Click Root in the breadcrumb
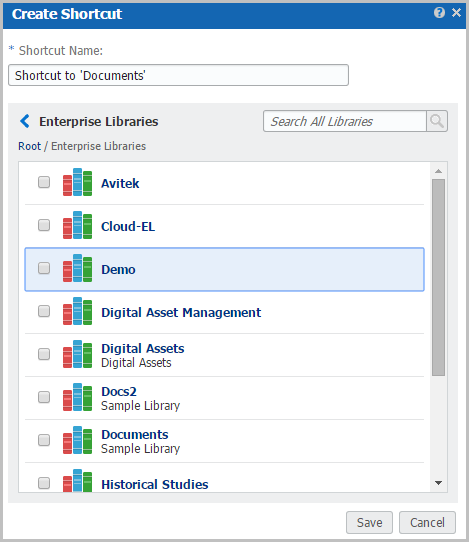Image resolution: width=469 pixels, height=542 pixels. pos(29,146)
